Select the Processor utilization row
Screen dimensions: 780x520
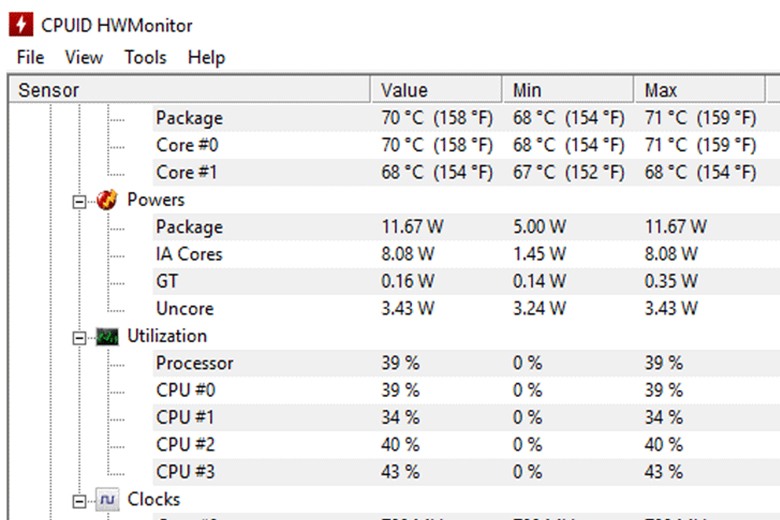tap(194, 363)
